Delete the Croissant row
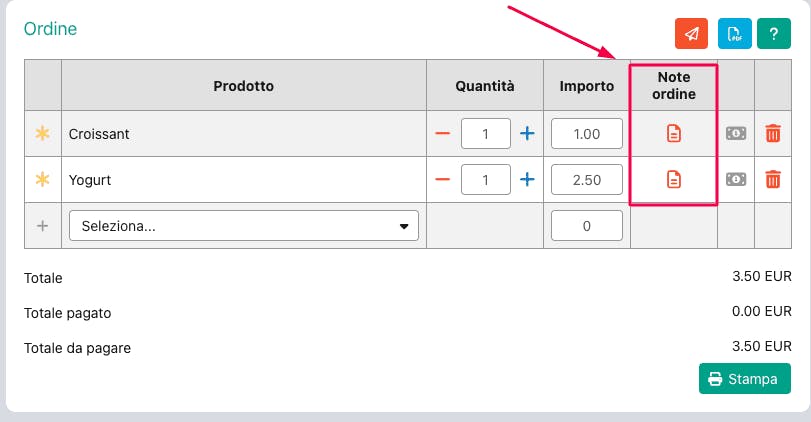 pos(773,133)
